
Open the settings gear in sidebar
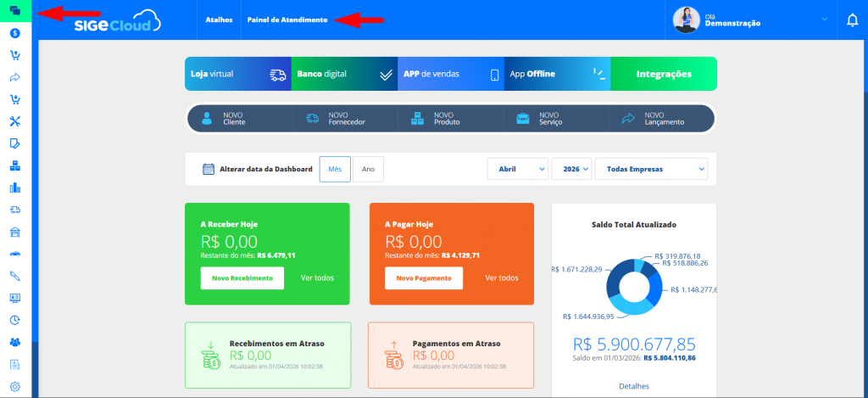click(14, 386)
